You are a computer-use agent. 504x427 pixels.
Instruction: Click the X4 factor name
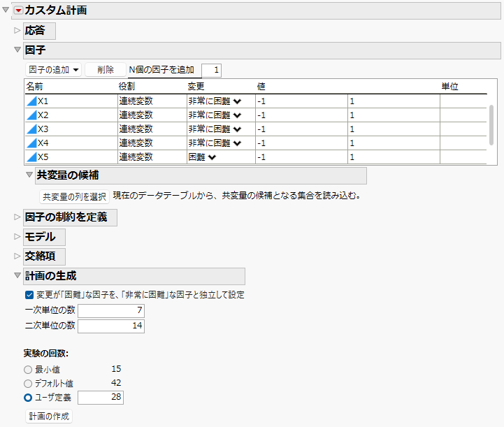click(43, 143)
